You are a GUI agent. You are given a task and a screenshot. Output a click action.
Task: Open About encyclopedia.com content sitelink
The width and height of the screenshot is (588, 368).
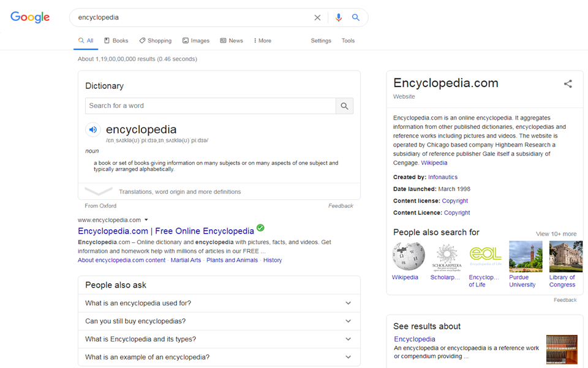click(x=121, y=260)
